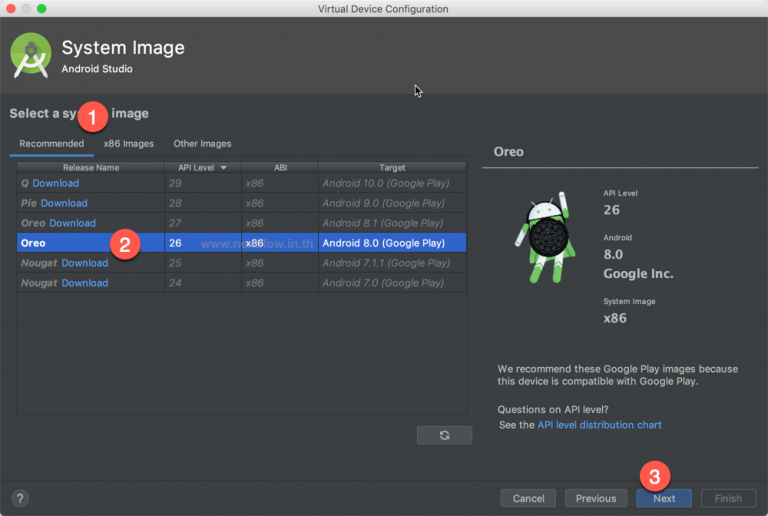Click the disabled Finish button
The height and width of the screenshot is (516, 768).
[x=728, y=498]
